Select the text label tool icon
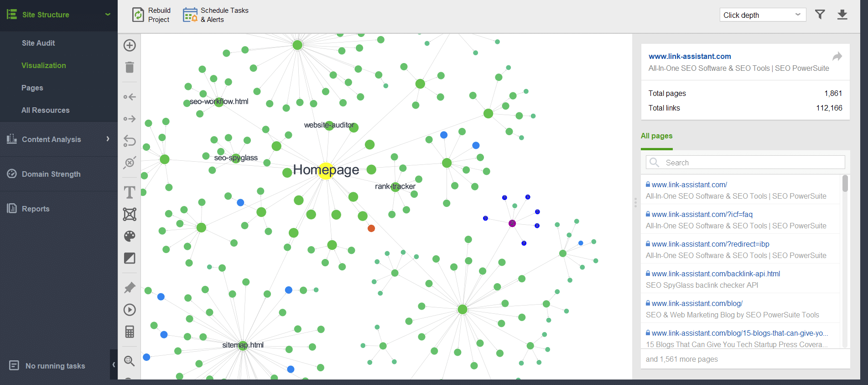The height and width of the screenshot is (385, 868). tap(130, 192)
